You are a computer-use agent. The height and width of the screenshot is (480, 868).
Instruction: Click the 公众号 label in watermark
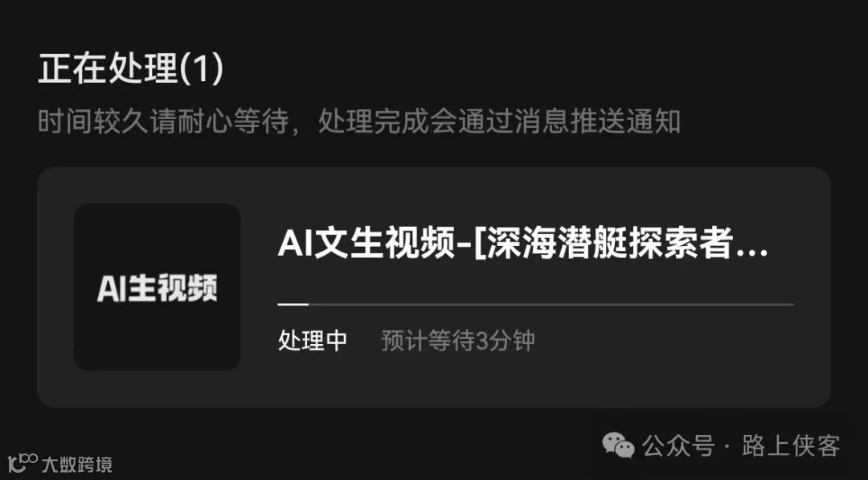coord(678,445)
